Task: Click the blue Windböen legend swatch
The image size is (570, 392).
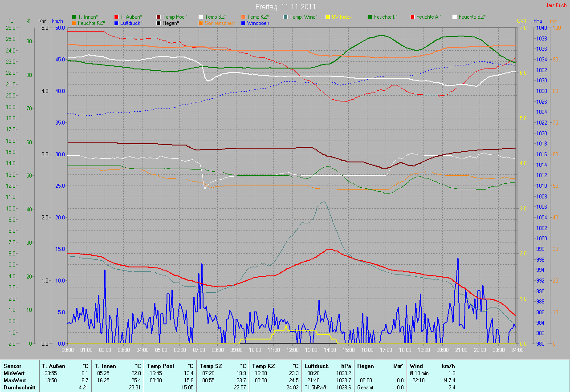Action: click(243, 23)
